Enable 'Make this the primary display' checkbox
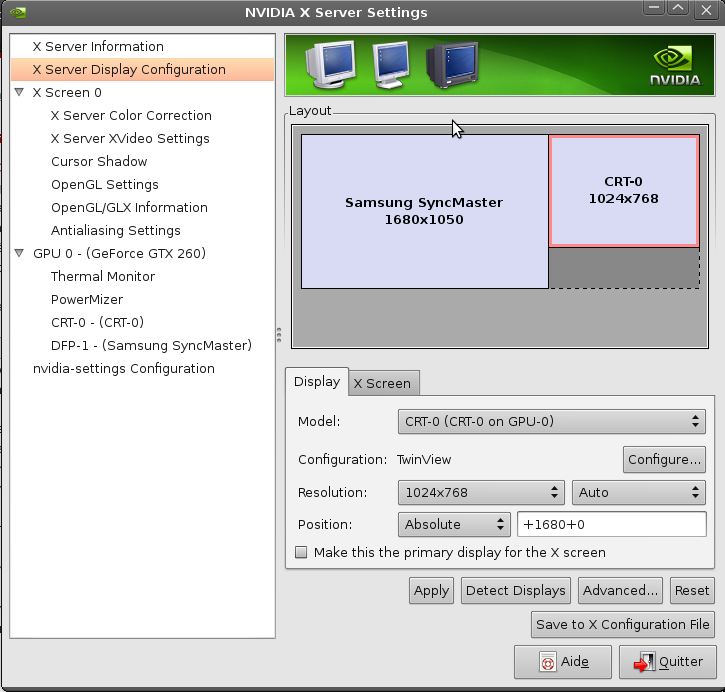Screen dimensions: 725x692 301,552
